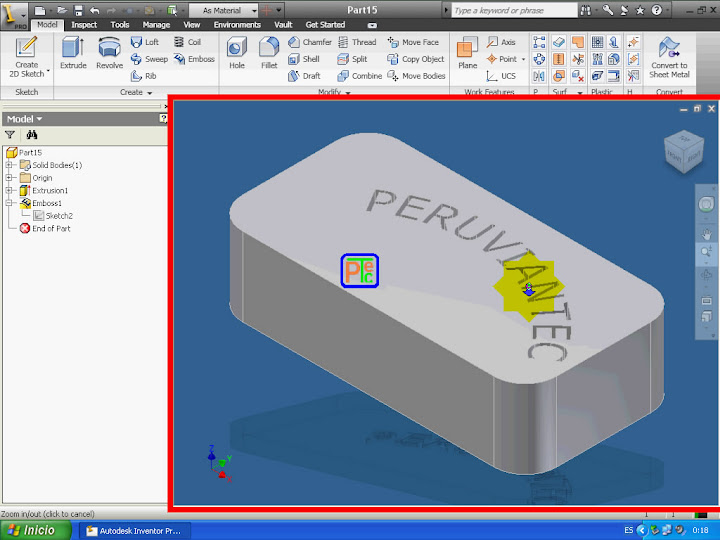Select End of Part in browser
720x540 pixels.
click(45, 228)
